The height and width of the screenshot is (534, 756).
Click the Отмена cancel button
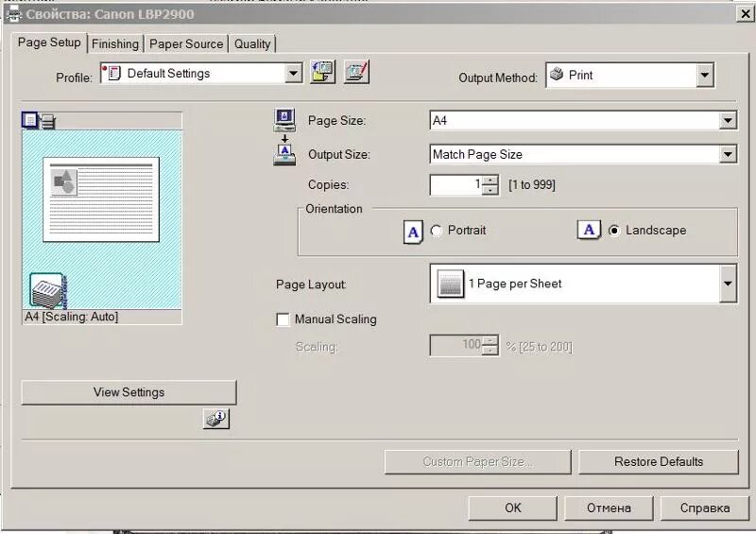[x=609, y=508]
